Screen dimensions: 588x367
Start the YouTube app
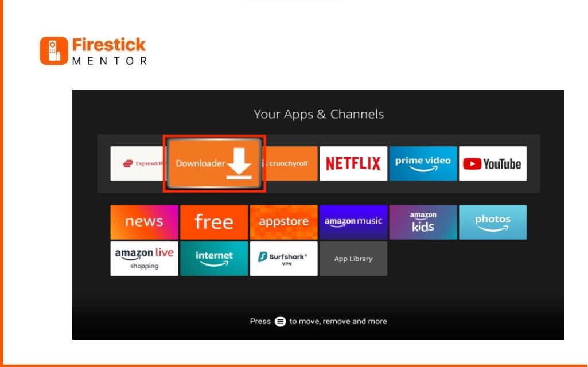pyautogui.click(x=493, y=163)
